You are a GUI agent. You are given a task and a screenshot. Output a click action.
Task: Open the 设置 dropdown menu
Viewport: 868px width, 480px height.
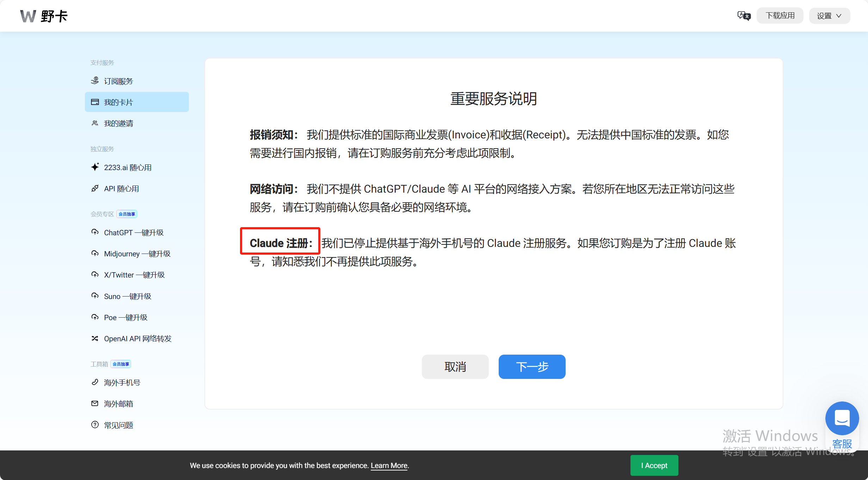point(829,16)
